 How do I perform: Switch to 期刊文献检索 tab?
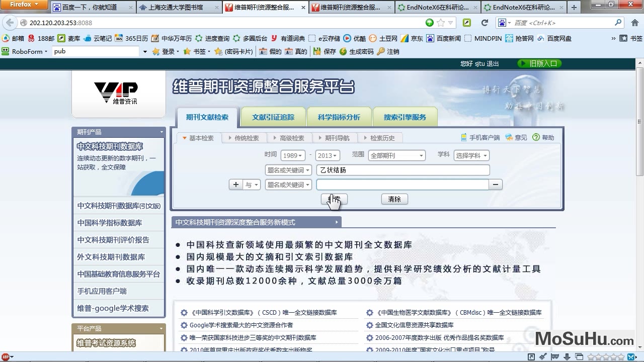(x=207, y=117)
